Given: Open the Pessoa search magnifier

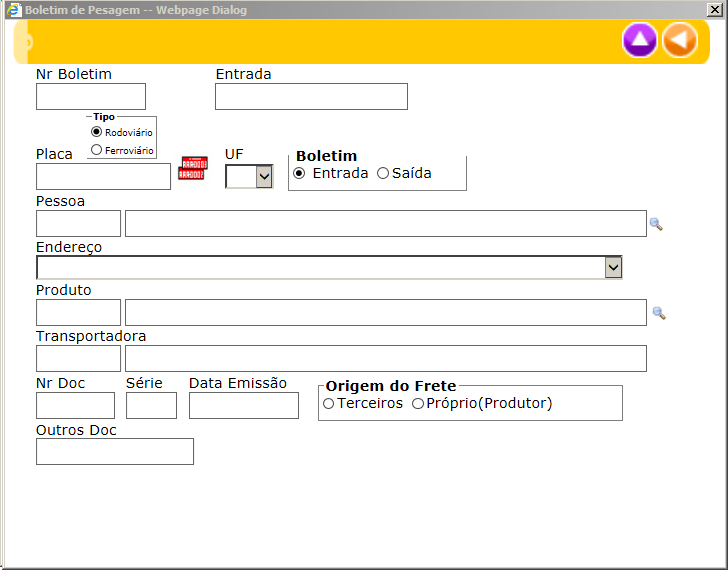Looking at the screenshot, I should click(656, 224).
